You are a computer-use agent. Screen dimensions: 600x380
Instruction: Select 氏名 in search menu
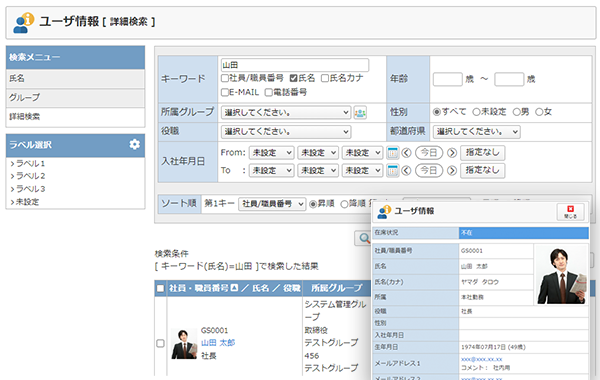point(75,78)
